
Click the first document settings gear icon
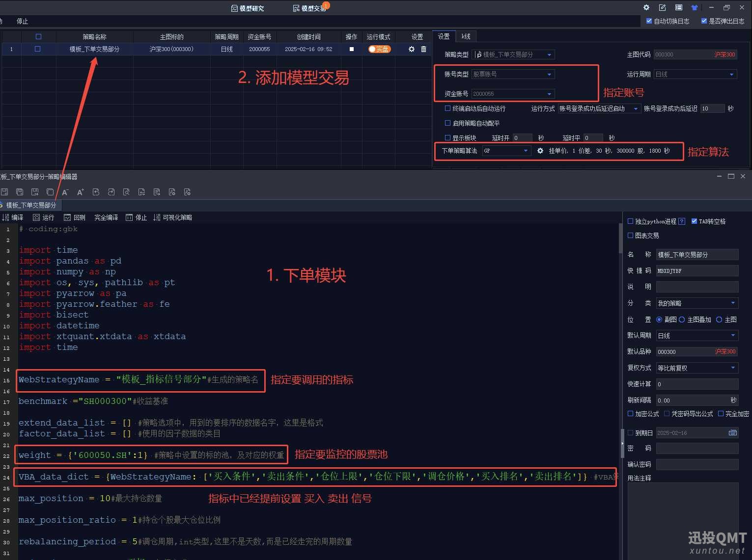click(x=172, y=192)
